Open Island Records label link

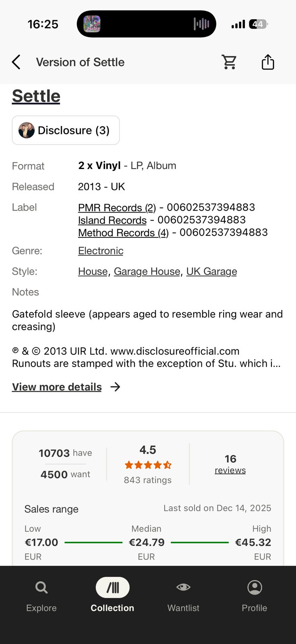coord(112,220)
